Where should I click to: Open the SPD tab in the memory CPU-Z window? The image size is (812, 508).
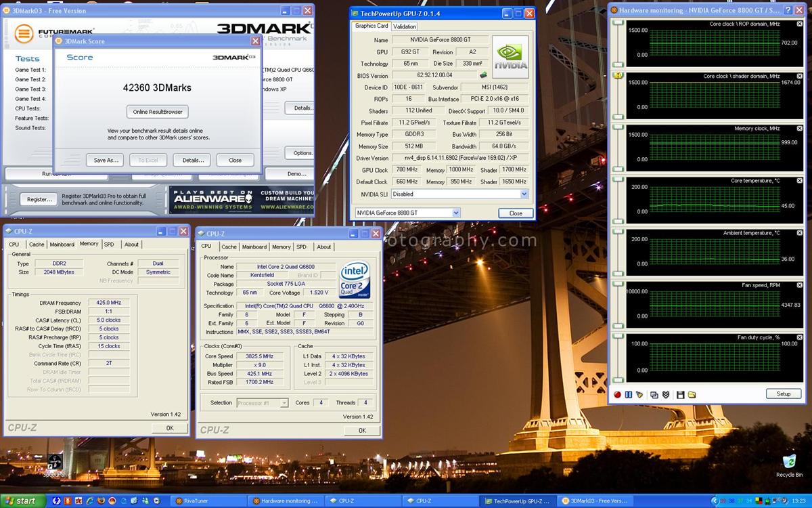[109, 245]
